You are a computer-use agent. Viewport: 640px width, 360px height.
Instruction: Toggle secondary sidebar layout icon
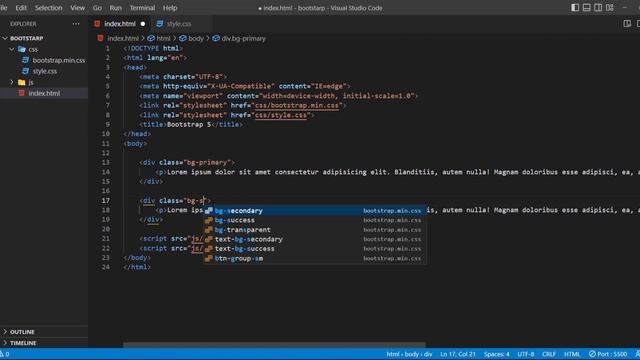[598, 8]
